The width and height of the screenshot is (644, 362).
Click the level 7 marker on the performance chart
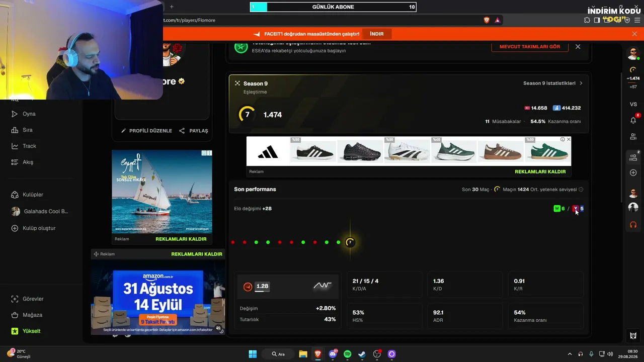point(350,242)
